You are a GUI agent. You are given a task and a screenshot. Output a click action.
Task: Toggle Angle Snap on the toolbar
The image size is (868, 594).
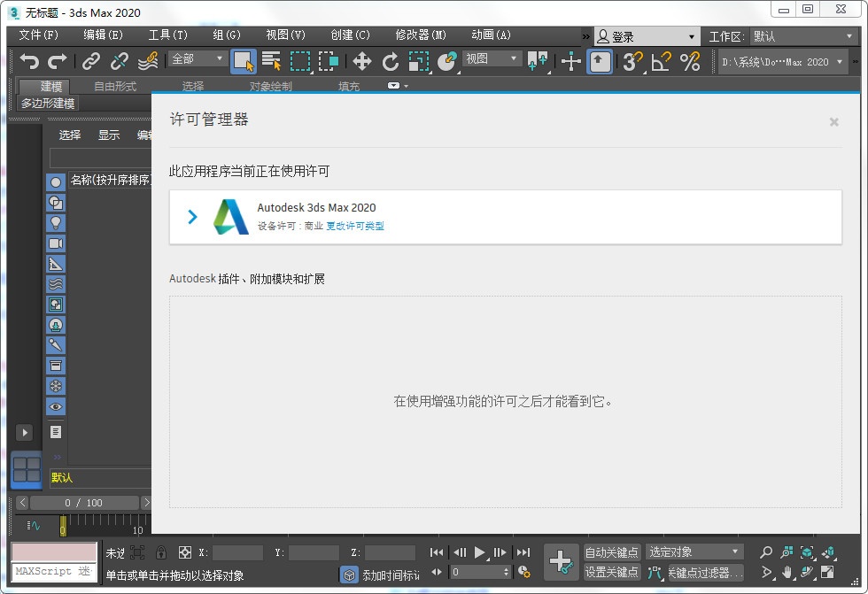(659, 62)
